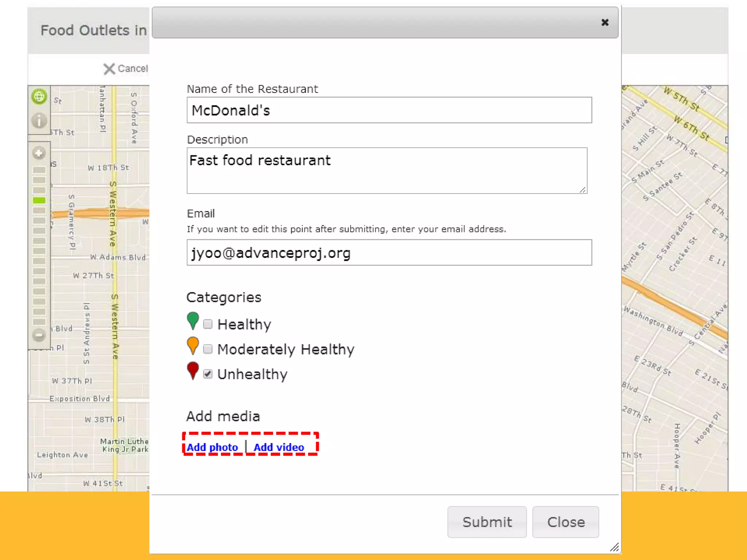Click the Cancel X icon
This screenshot has height=560, width=747.
tap(109, 69)
